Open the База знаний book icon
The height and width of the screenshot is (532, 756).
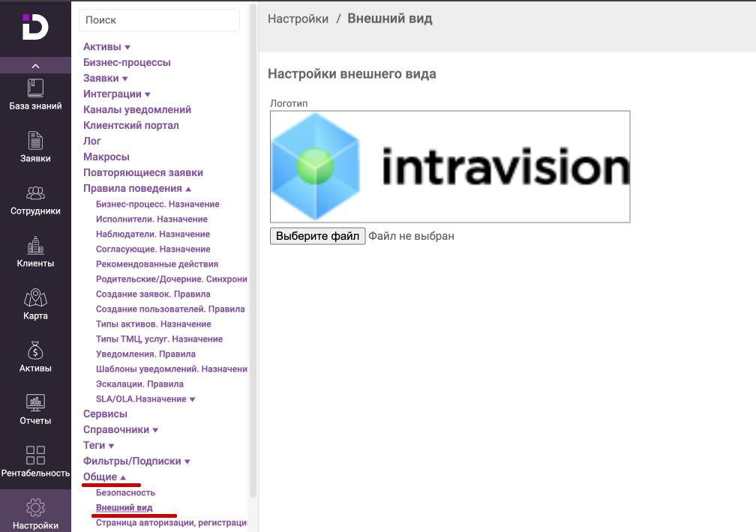click(35, 88)
